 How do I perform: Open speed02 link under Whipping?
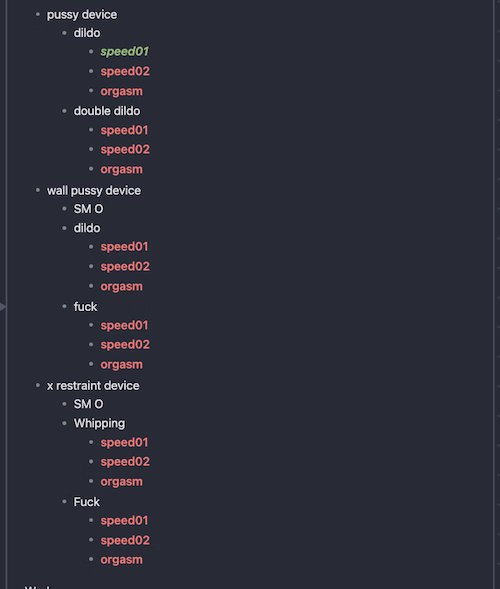click(x=125, y=462)
